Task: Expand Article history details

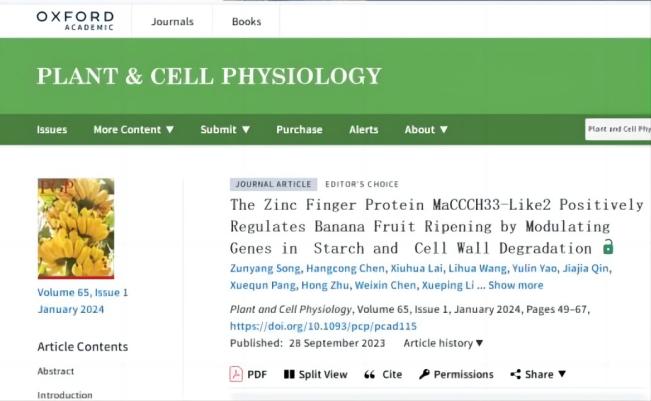Action: click(443, 343)
